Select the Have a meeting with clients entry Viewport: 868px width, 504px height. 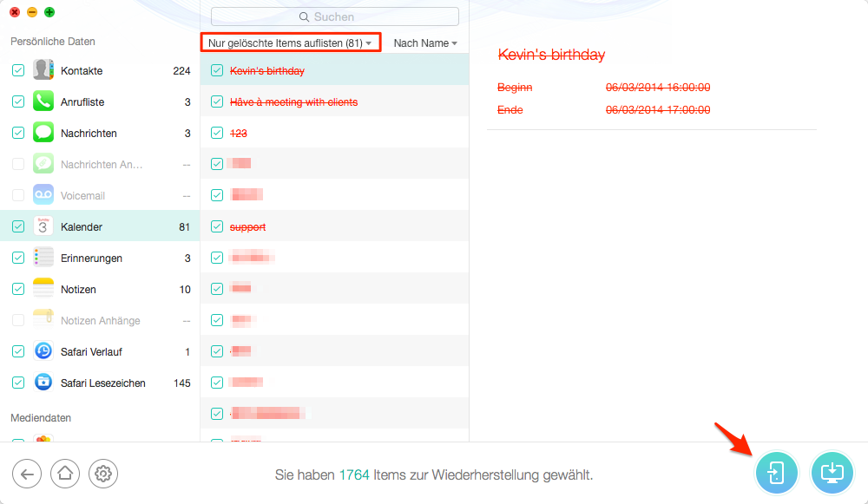pyautogui.click(x=334, y=101)
